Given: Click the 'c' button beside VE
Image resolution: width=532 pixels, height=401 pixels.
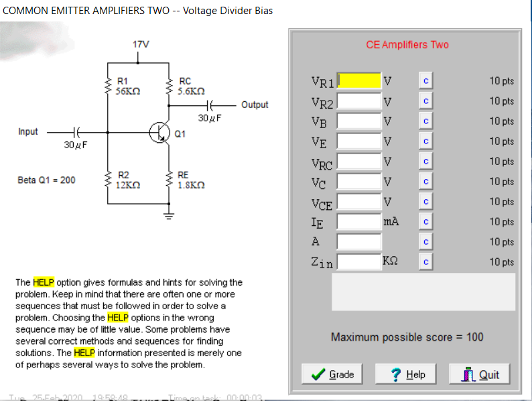Looking at the screenshot, I should [x=426, y=141].
